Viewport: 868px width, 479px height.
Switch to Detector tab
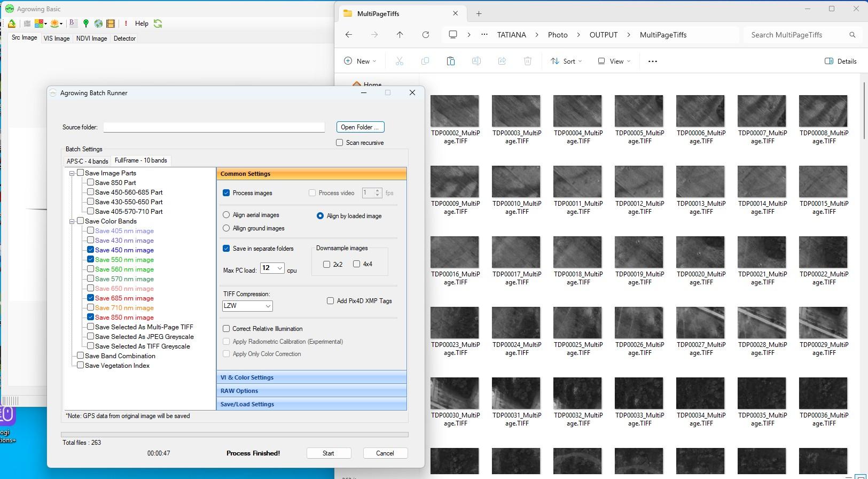click(x=124, y=38)
